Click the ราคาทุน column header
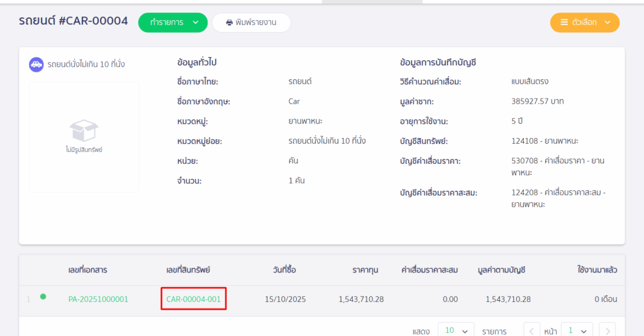 point(368,270)
